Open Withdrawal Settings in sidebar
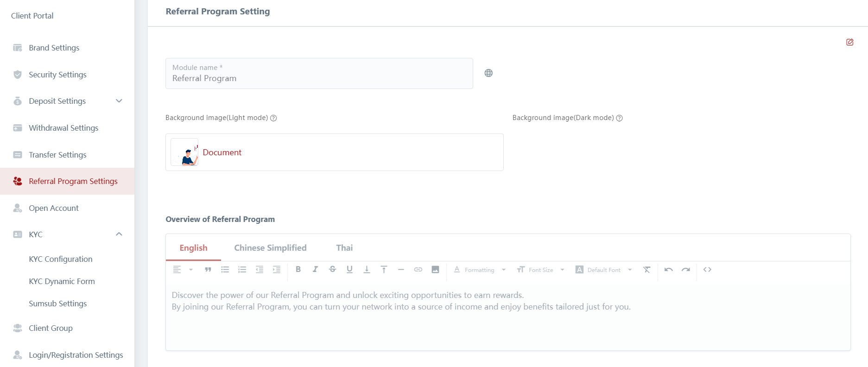This screenshot has width=868, height=367. (x=63, y=128)
